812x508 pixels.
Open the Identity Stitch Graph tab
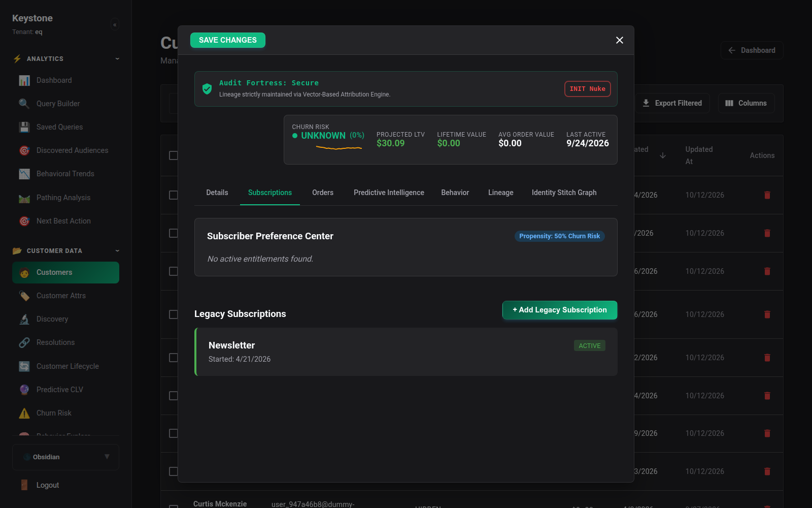[x=564, y=193]
